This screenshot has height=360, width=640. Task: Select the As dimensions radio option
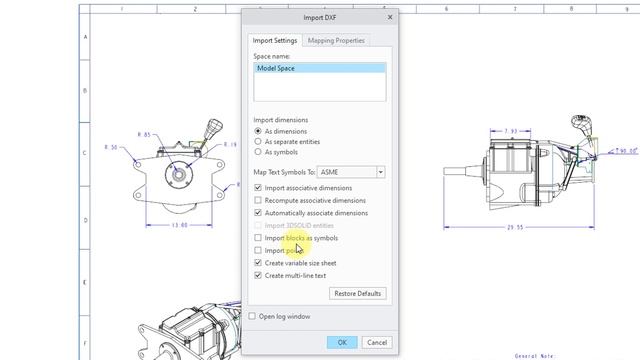(258, 131)
